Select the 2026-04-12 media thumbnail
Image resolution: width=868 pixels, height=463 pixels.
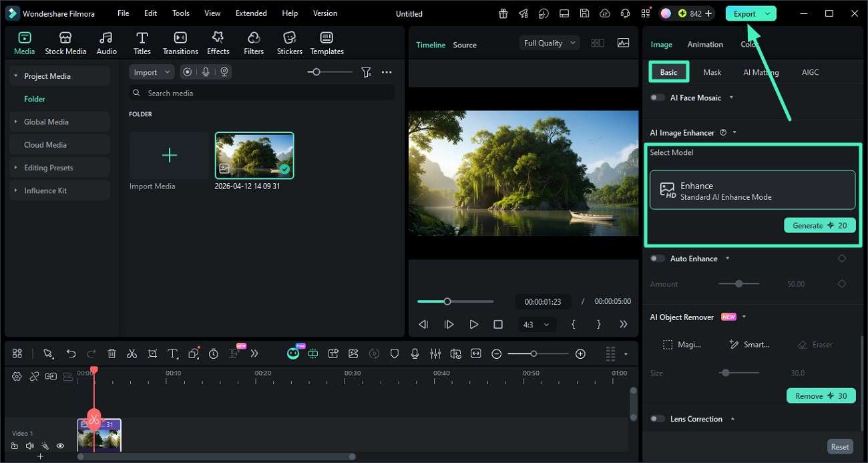[x=254, y=154]
